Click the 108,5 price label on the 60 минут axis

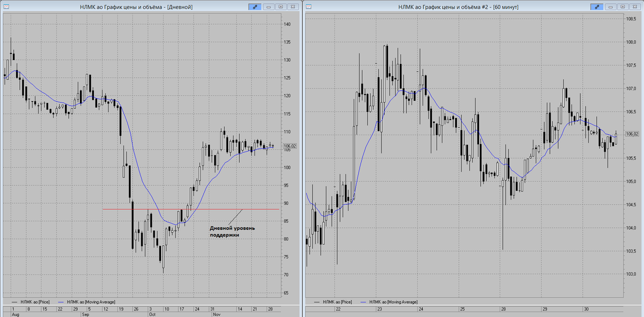(x=631, y=19)
